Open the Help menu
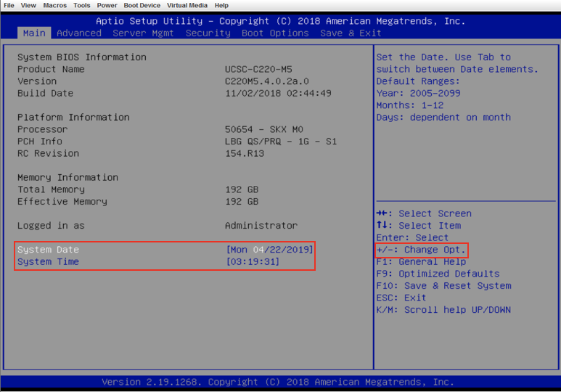Image resolution: width=561 pixels, height=392 pixels. pyautogui.click(x=221, y=5)
